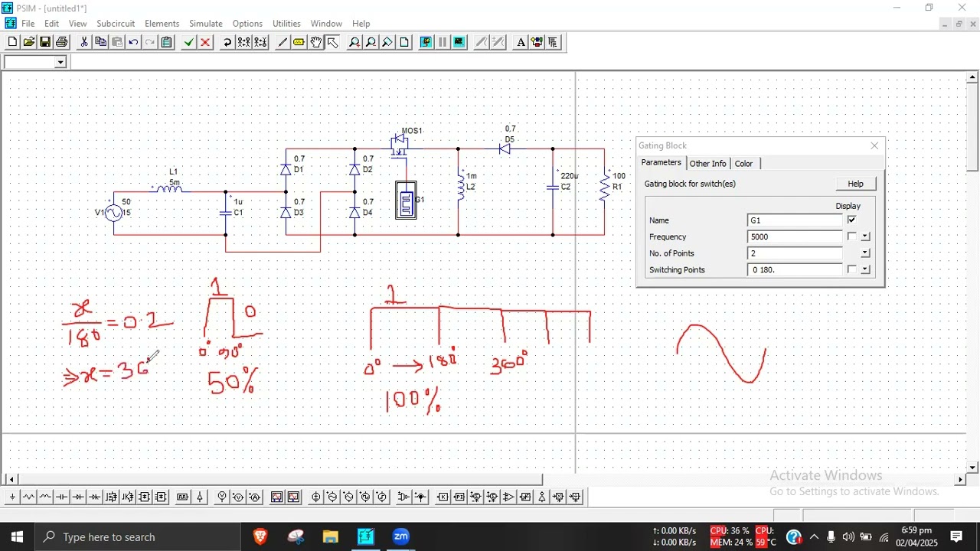
Task: Open the File menu
Action: click(28, 24)
